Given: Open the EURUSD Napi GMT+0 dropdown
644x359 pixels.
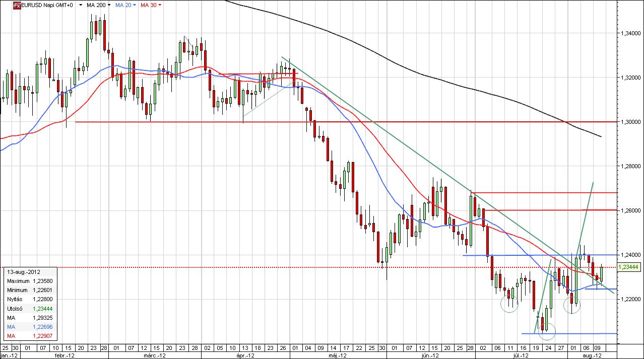Looking at the screenshot, I should tap(81, 5).
